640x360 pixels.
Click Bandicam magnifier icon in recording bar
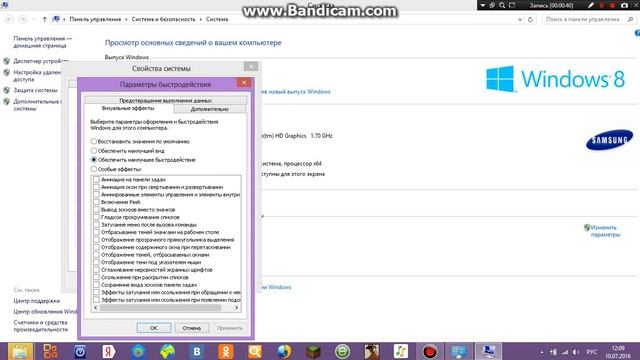pos(502,5)
